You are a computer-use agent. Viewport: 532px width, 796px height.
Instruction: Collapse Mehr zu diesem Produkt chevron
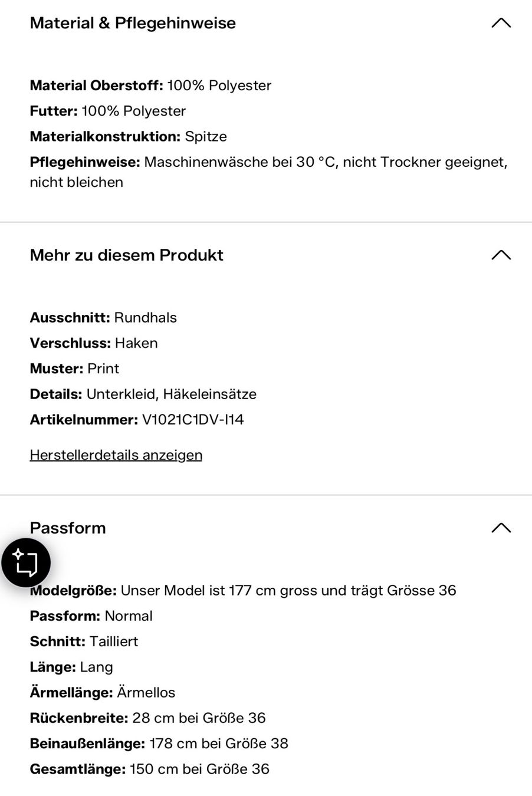coord(501,255)
